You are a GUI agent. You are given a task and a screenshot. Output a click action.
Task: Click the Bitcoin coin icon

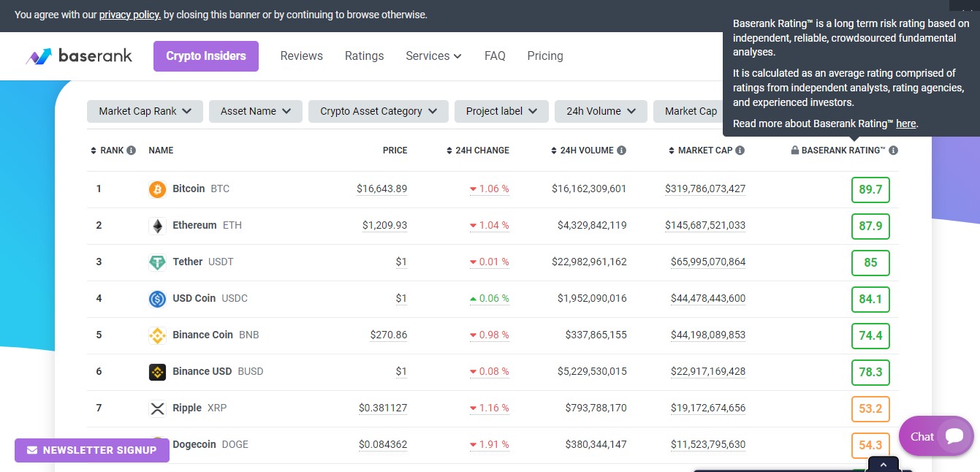pos(157,189)
